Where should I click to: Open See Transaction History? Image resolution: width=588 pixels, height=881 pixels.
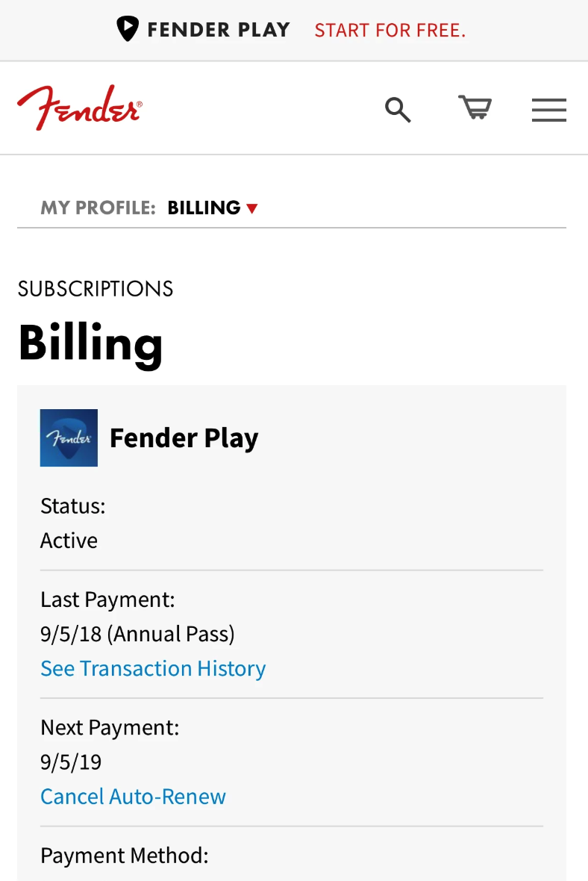point(153,668)
